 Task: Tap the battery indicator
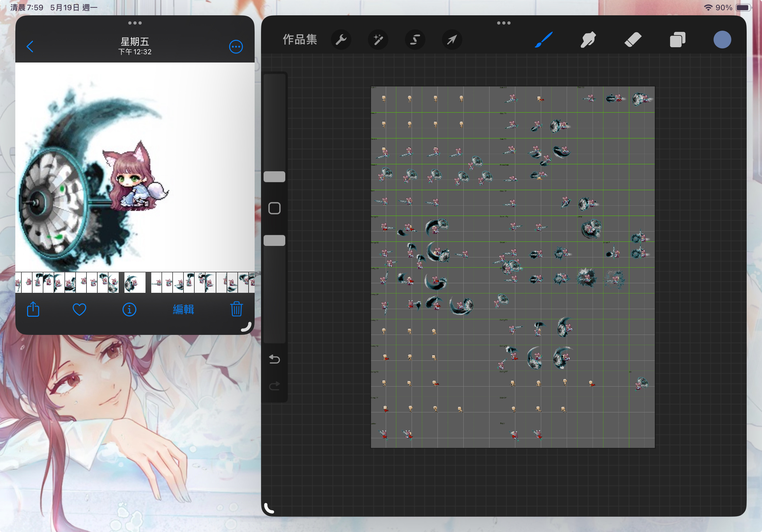743,7
